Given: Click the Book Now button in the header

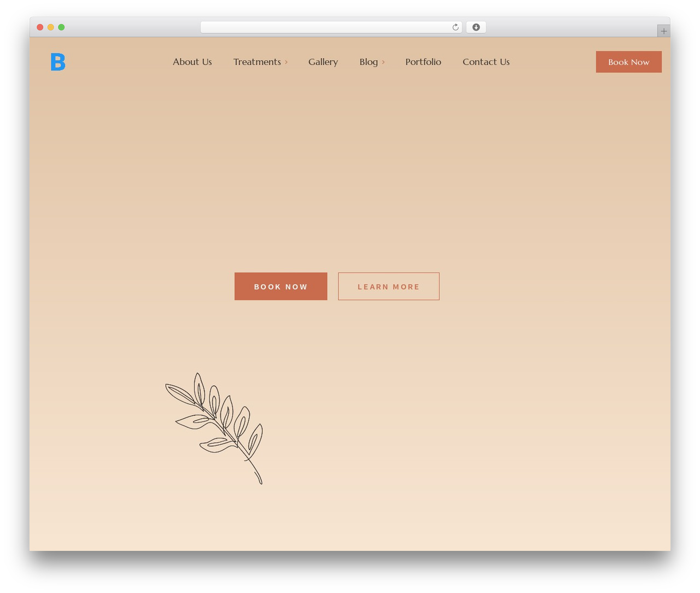Looking at the screenshot, I should pos(629,62).
